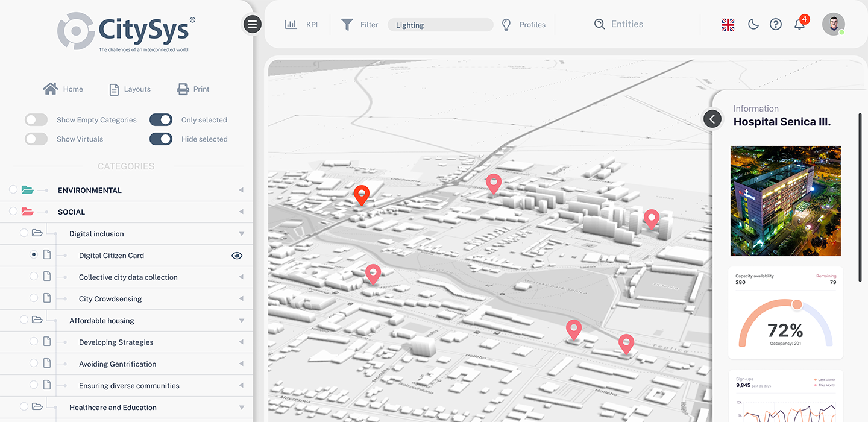Select Ensuring diverse communities item
868x422 pixels.
(127, 386)
